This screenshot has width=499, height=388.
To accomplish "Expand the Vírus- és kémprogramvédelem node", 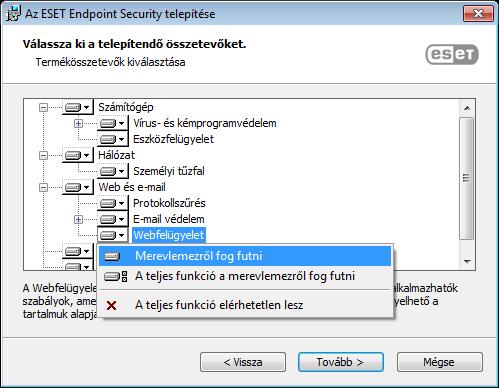I will click(78, 123).
